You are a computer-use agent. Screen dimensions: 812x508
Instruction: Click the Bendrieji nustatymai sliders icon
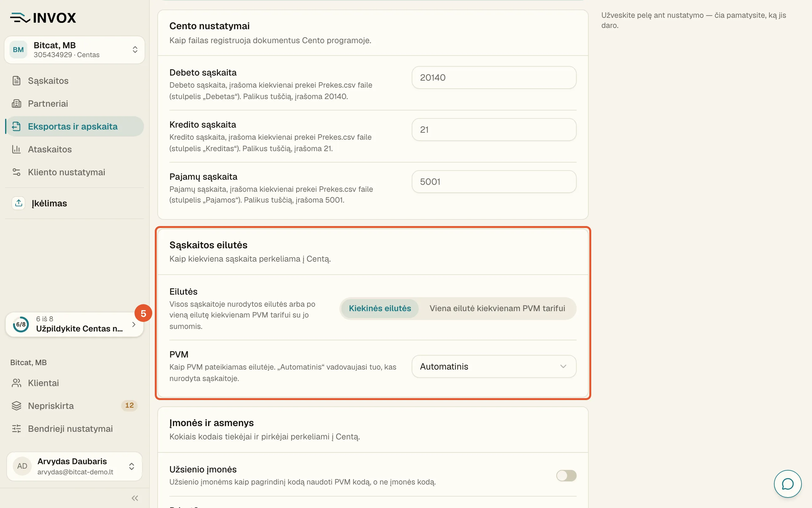(16, 429)
